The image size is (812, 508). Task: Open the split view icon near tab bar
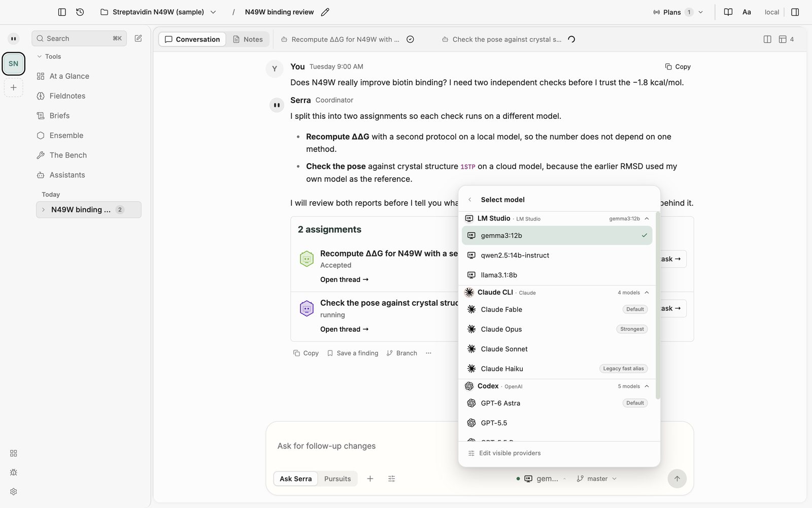tap(767, 39)
